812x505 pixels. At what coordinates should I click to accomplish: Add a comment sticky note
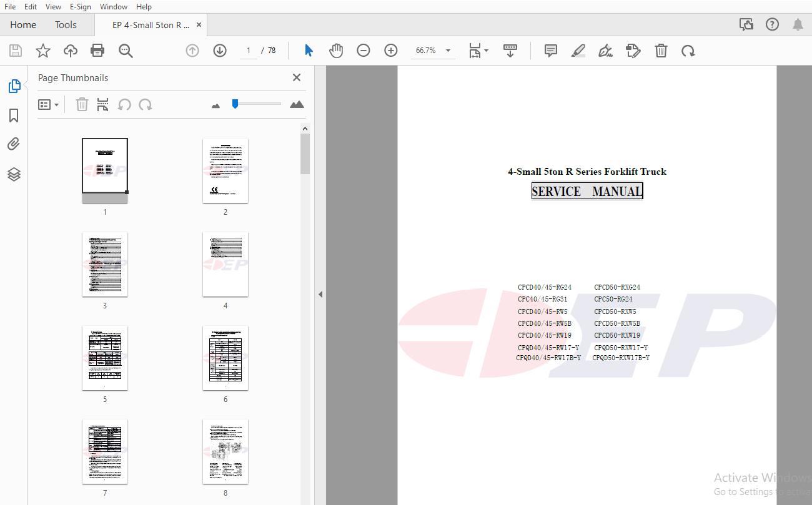coord(551,51)
